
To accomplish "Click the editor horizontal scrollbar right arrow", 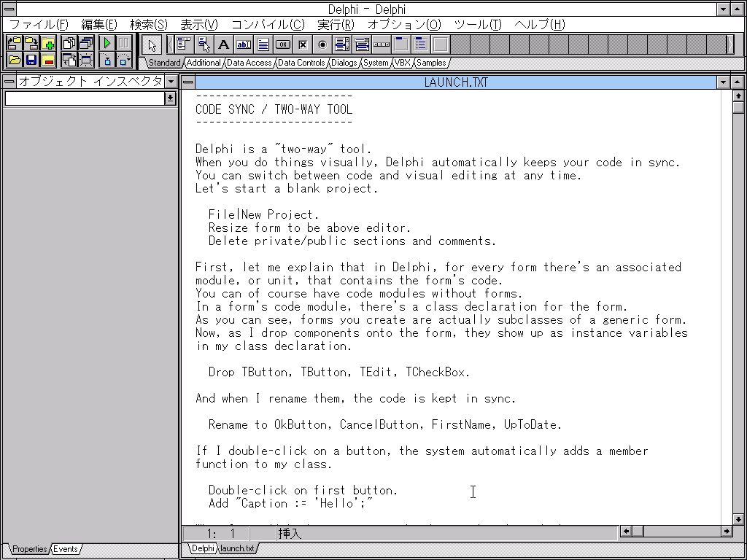I will click(x=727, y=531).
